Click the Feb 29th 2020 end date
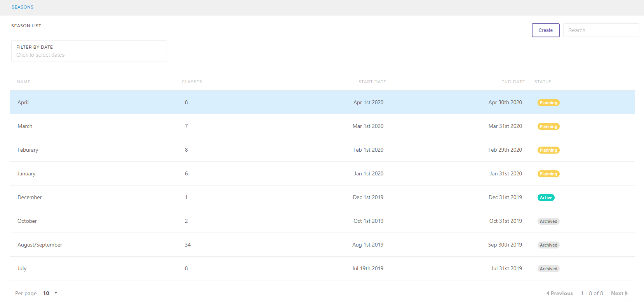 [x=505, y=150]
